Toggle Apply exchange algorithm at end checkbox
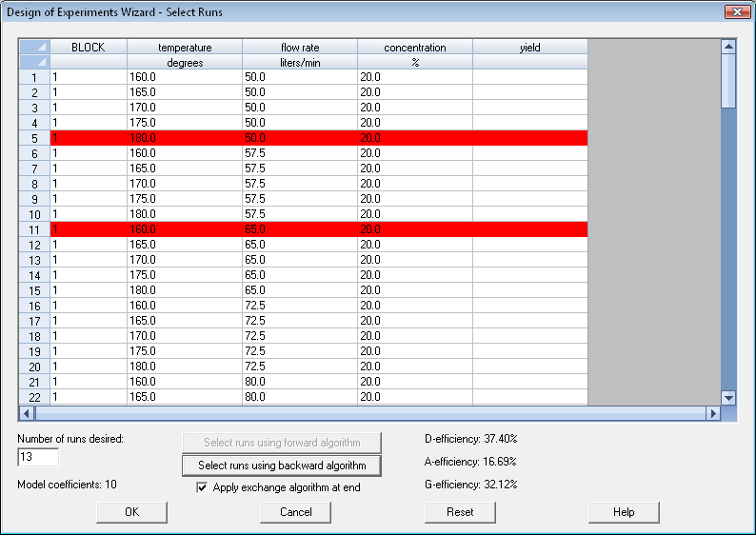The image size is (756, 535). [x=201, y=487]
